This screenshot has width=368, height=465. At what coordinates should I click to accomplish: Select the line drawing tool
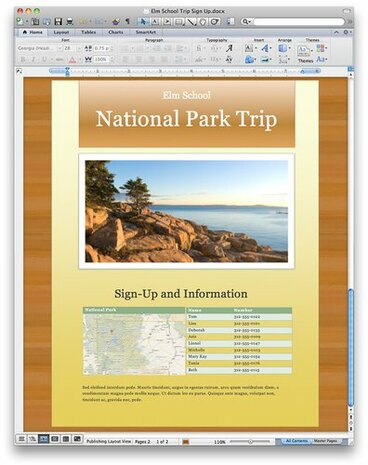pos(191,22)
